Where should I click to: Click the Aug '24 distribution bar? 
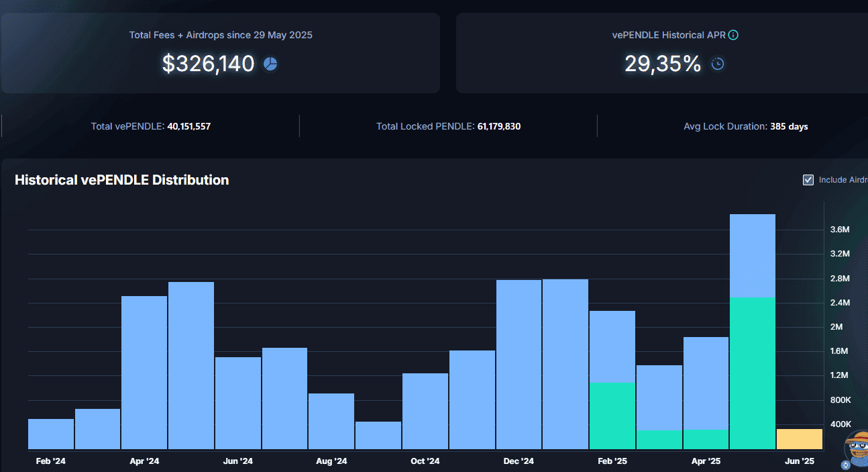[331, 421]
